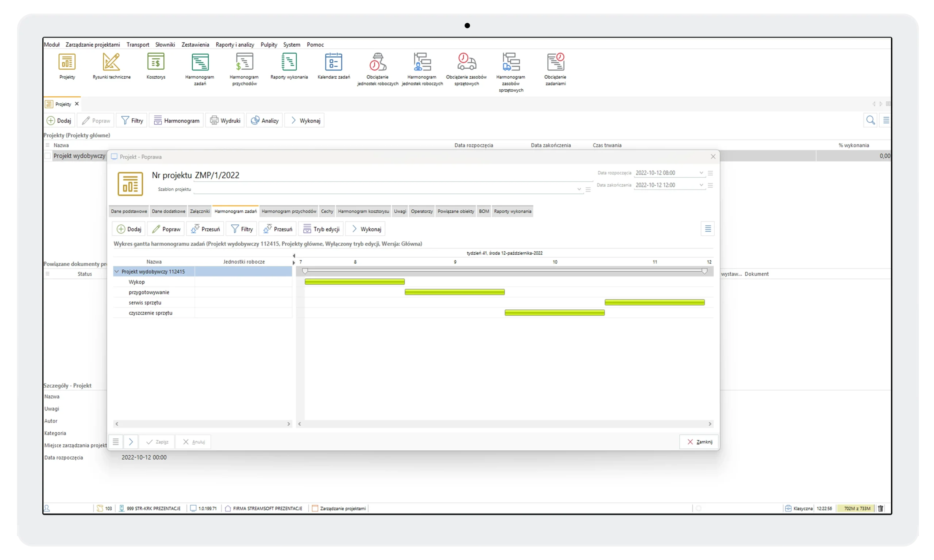
Task: Switch to Harmonogram kosztorysu tab
Action: (x=363, y=211)
